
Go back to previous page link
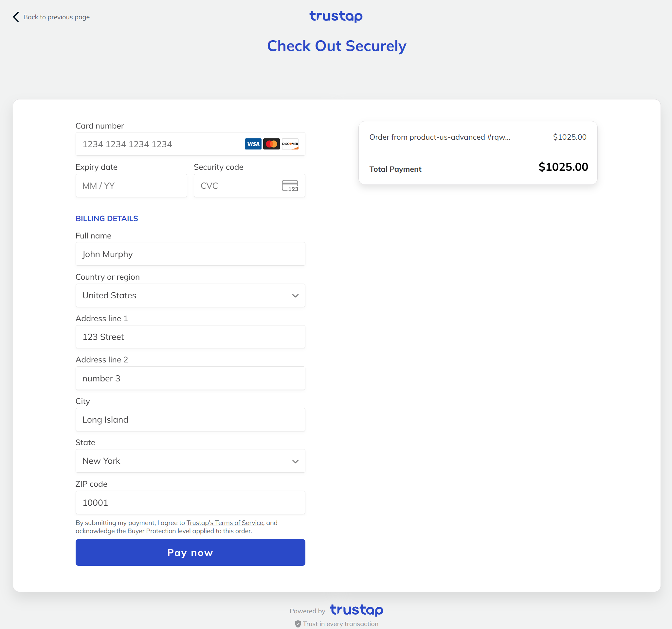56,17
